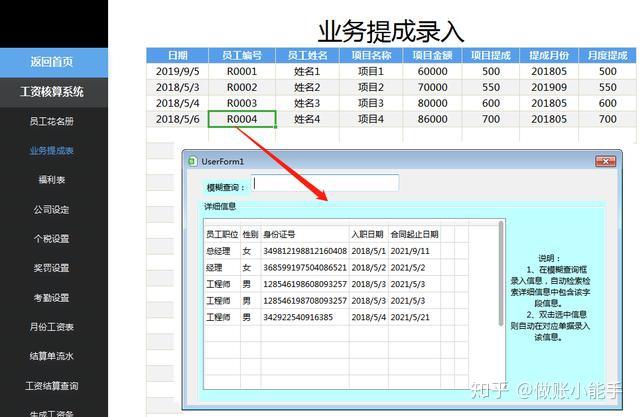Select cell R0003 in employee number column
Viewport: 640px width, 417px height.
click(242, 103)
